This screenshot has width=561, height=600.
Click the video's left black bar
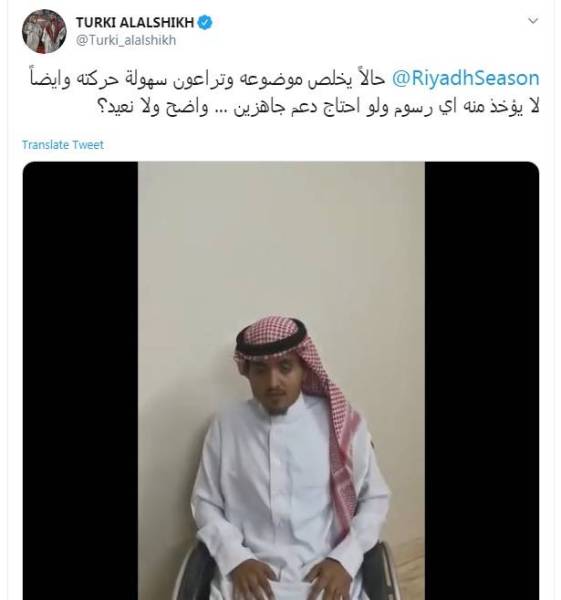tap(80, 381)
